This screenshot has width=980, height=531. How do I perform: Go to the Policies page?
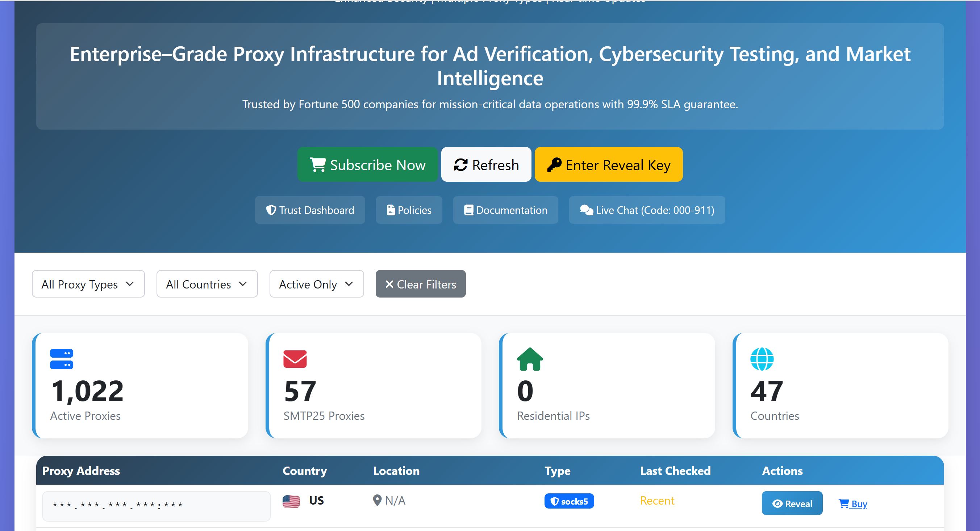(x=409, y=210)
